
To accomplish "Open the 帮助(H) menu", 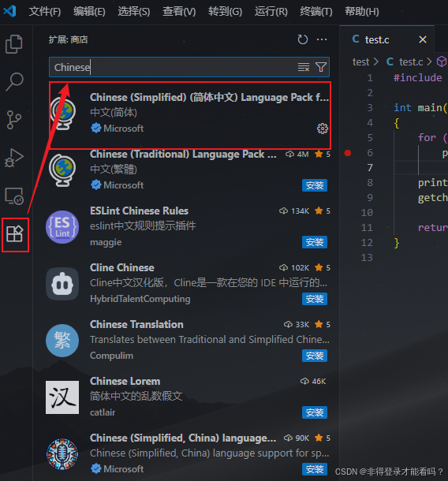I will pos(362,12).
